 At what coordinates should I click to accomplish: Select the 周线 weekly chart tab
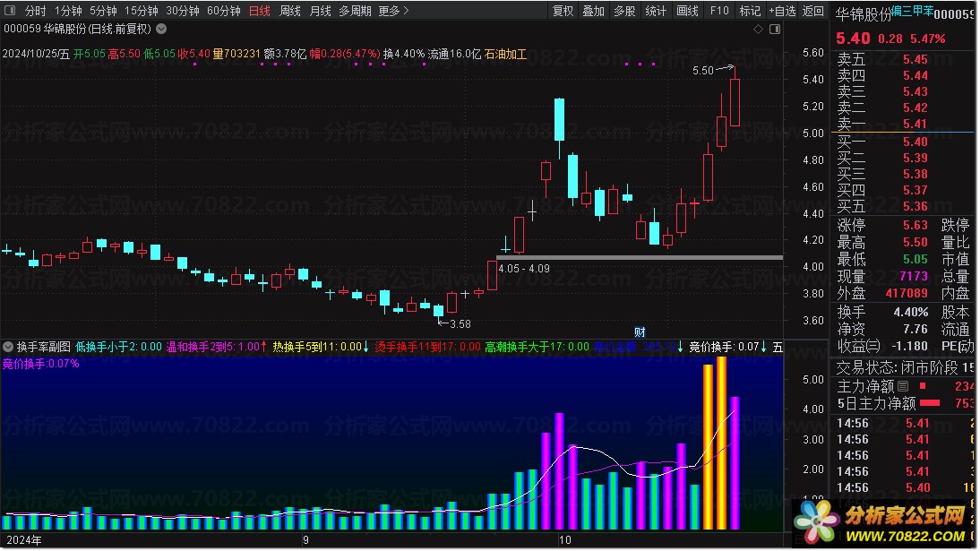tap(290, 11)
